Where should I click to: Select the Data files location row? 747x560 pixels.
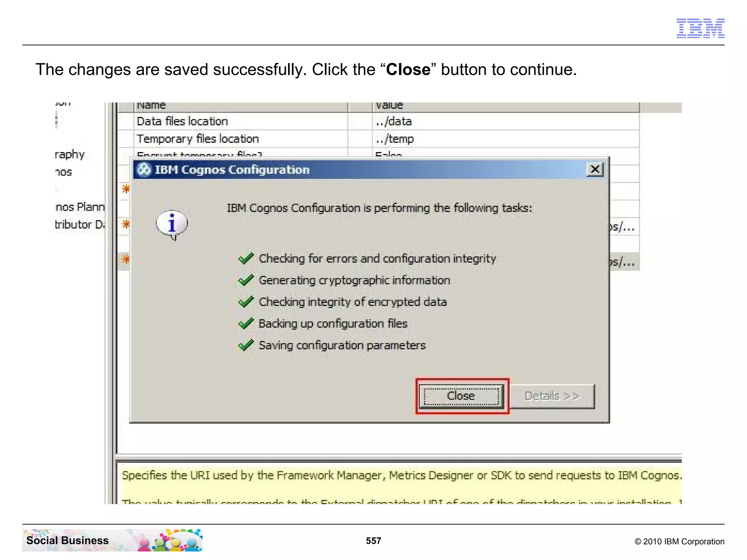point(379,121)
